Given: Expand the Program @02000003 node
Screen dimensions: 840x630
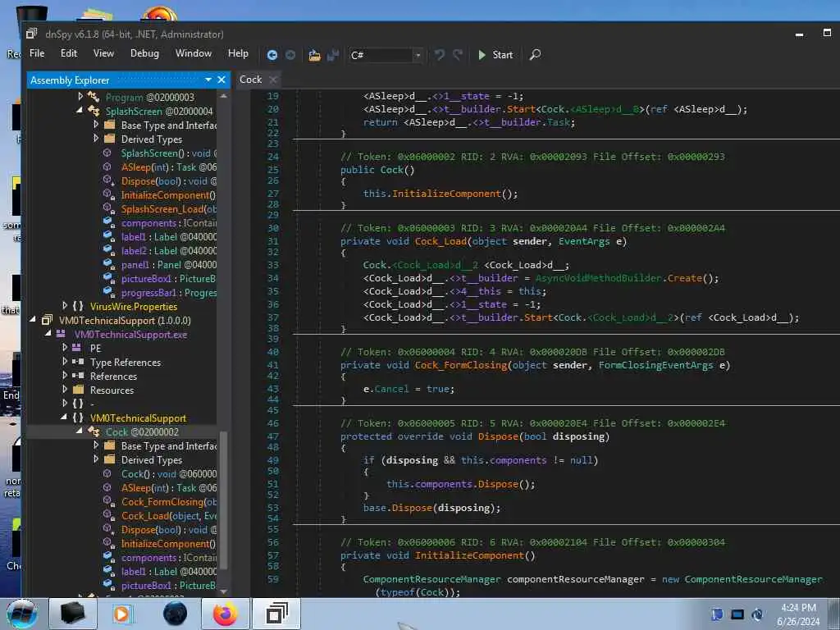Looking at the screenshot, I should pyautogui.click(x=80, y=97).
